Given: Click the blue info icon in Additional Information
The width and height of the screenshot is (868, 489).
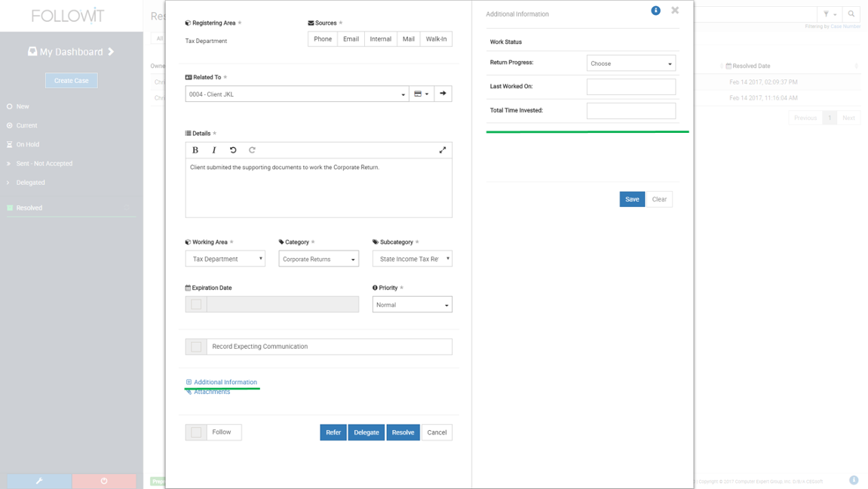Looking at the screenshot, I should [655, 11].
